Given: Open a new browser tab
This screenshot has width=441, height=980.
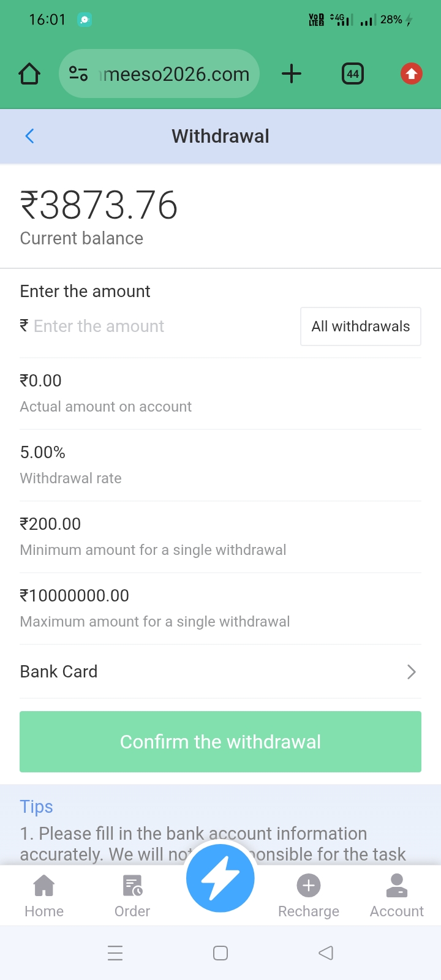Looking at the screenshot, I should pyautogui.click(x=292, y=74).
